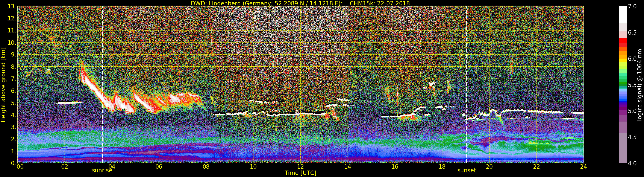Click the "06" time axis tick label
The width and height of the screenshot is (644, 177).
159,167
